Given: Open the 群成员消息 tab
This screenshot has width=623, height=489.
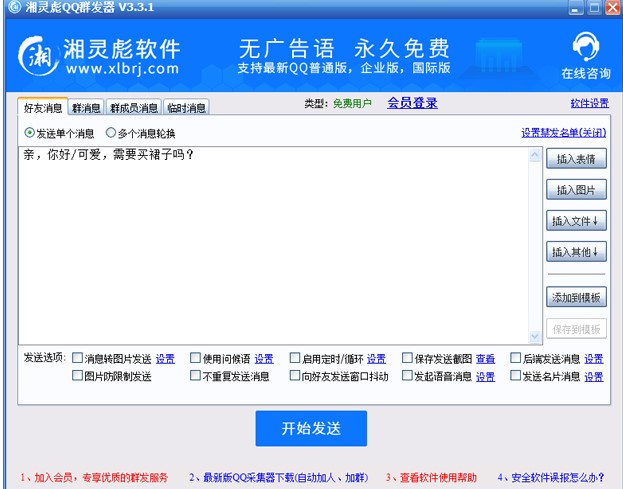Looking at the screenshot, I should 134,108.
